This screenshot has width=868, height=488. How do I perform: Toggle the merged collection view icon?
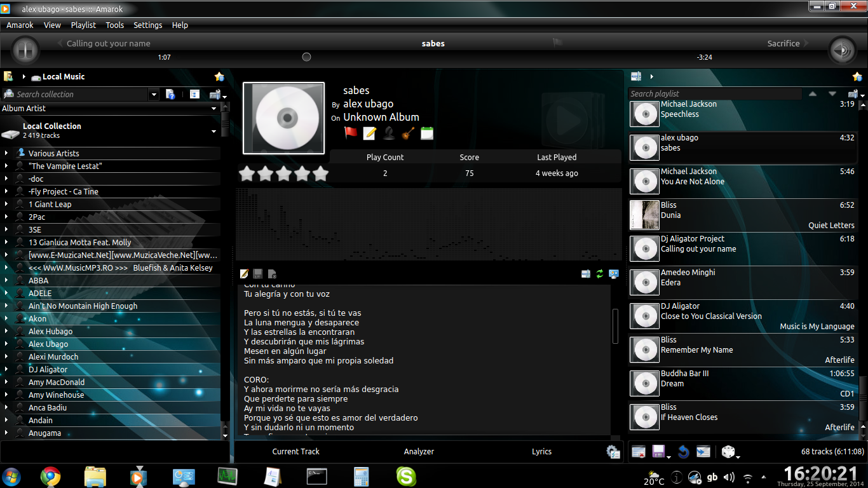point(194,94)
